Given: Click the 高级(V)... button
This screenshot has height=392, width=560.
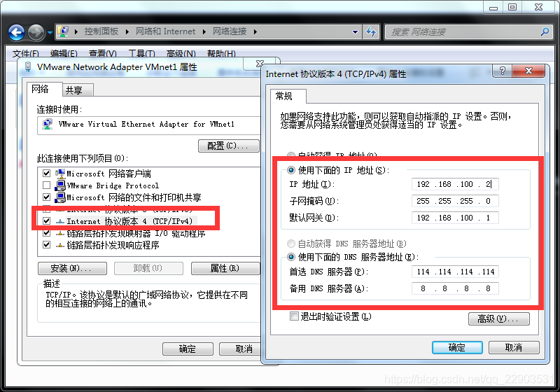Looking at the screenshot, I should (x=499, y=318).
